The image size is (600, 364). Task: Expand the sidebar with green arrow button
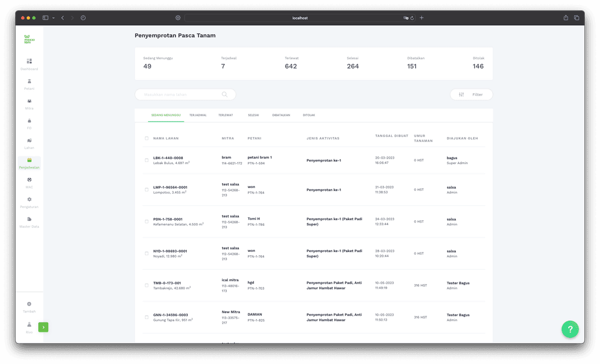(x=43, y=327)
